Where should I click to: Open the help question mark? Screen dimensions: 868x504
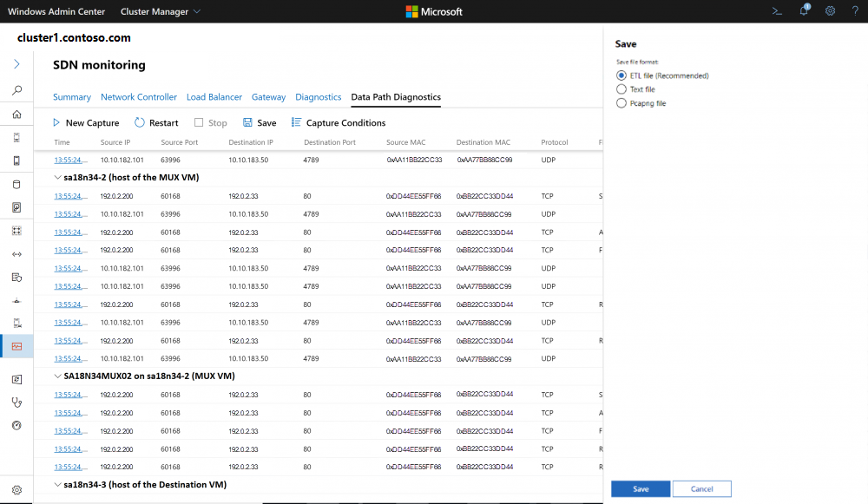(855, 11)
